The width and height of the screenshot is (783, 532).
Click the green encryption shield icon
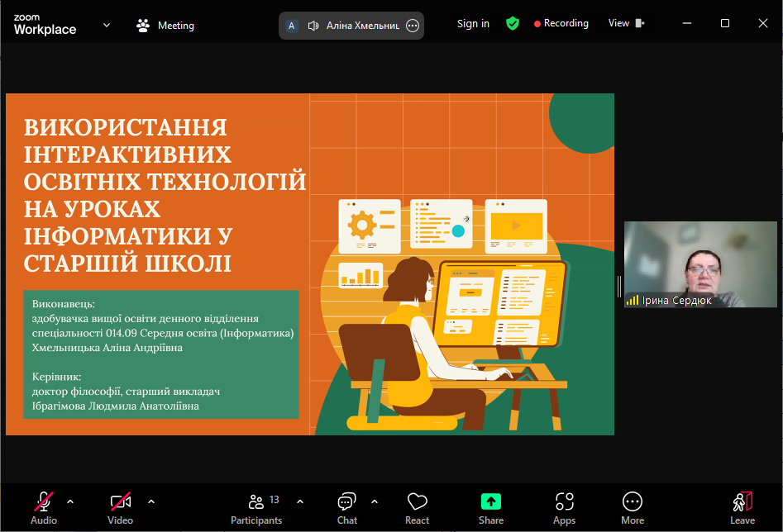pos(513,24)
